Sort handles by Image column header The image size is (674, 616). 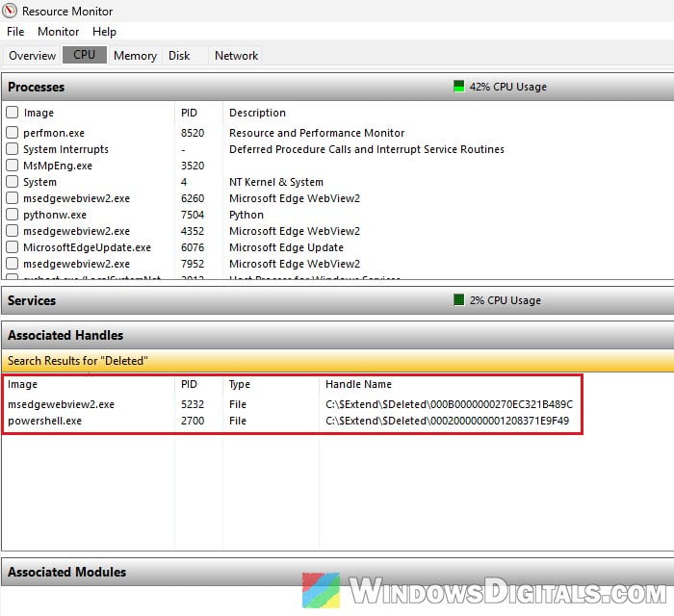point(22,384)
